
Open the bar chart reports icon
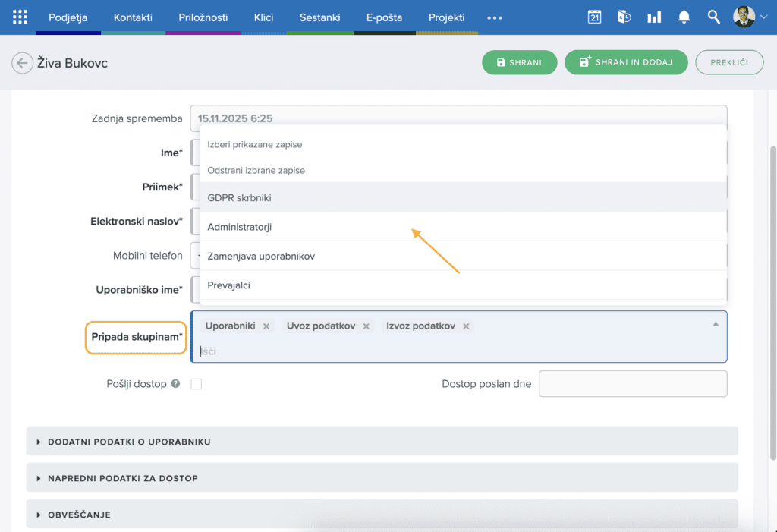(653, 17)
